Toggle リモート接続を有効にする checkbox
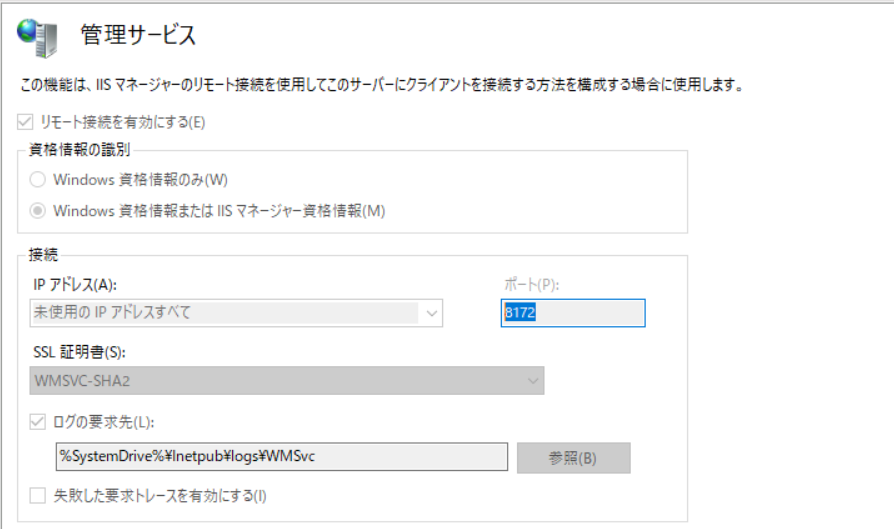 click(25, 121)
